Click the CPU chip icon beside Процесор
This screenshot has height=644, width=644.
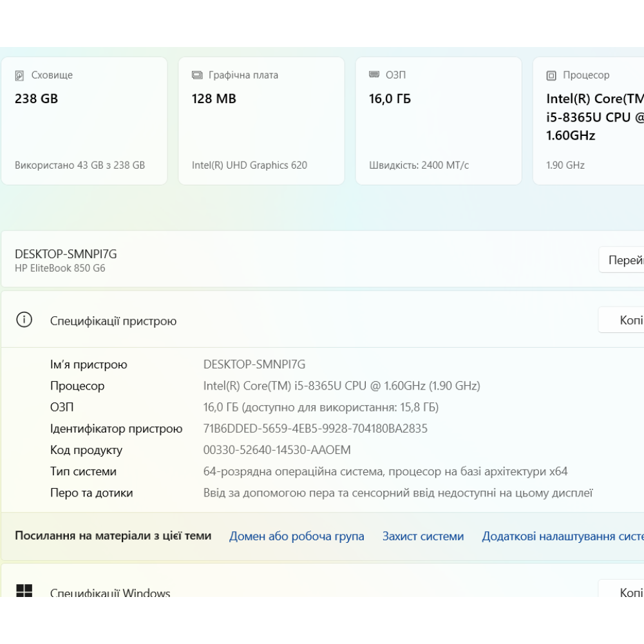[551, 76]
